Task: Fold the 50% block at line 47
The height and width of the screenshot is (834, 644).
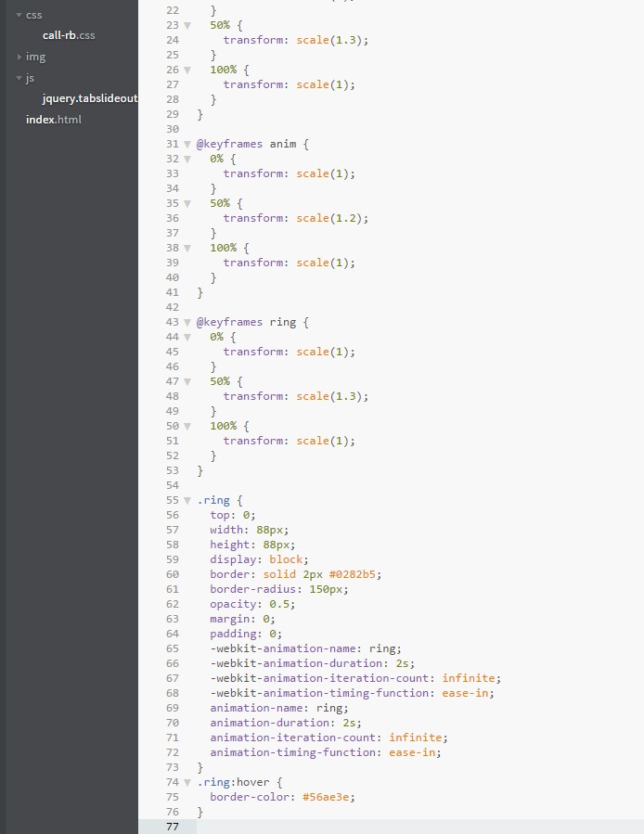Action: pyautogui.click(x=187, y=381)
